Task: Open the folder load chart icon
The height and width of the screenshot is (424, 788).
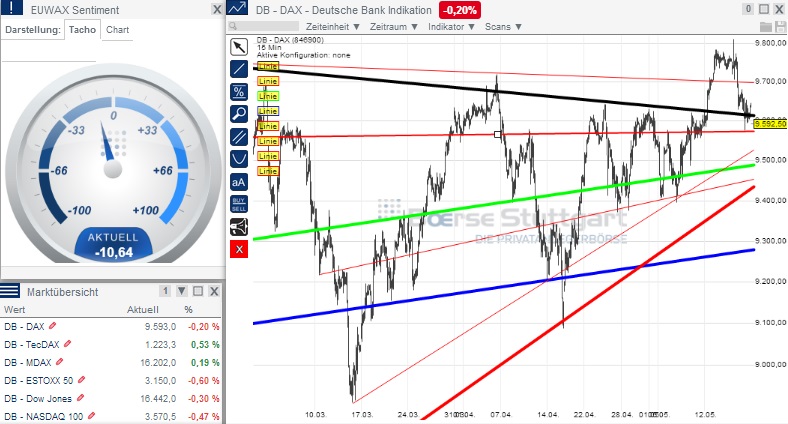Action: click(765, 27)
